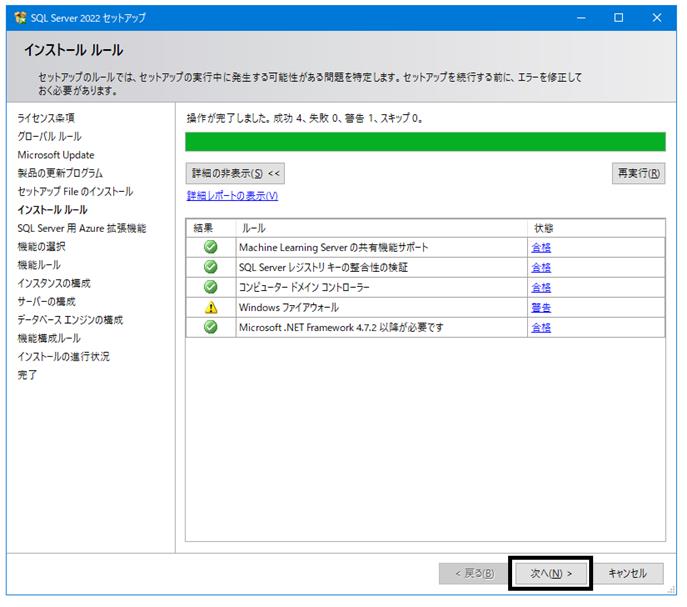Image resolution: width=687 pixels, height=607 pixels.
Task: Click green check icon for SQL Server レジストリ キー rule
Action: [211, 267]
